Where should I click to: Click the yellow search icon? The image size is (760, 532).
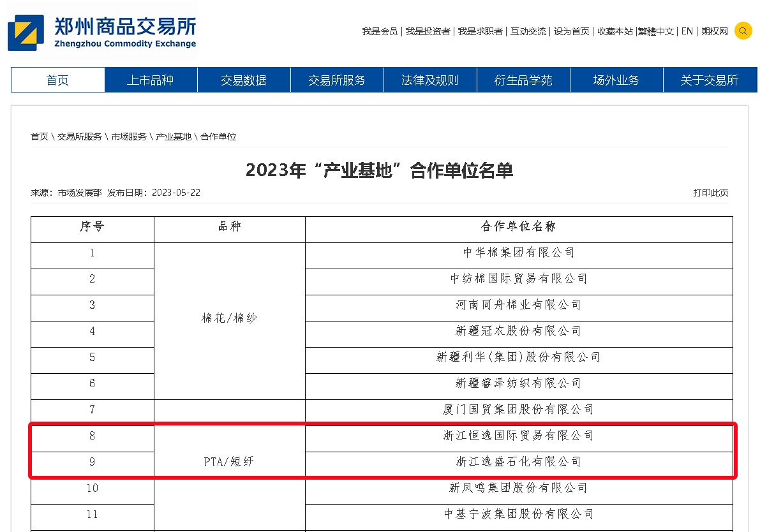[743, 31]
